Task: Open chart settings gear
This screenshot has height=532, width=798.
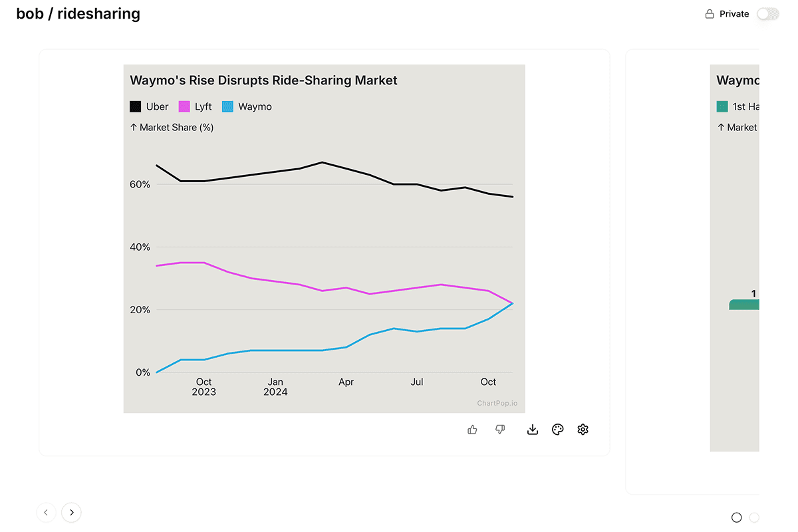Action: point(583,430)
